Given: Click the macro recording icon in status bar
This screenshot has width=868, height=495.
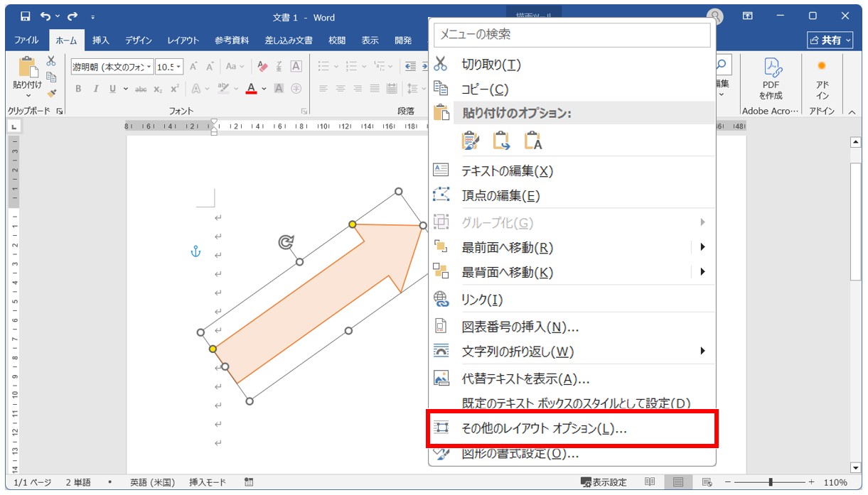Looking at the screenshot, I should coord(249,482).
